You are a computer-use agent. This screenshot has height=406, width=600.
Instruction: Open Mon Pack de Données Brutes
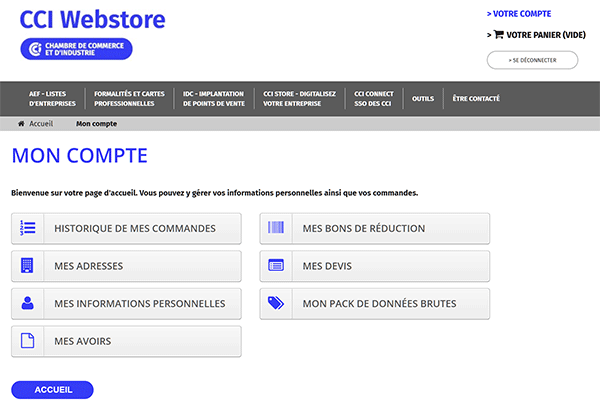coord(375,303)
